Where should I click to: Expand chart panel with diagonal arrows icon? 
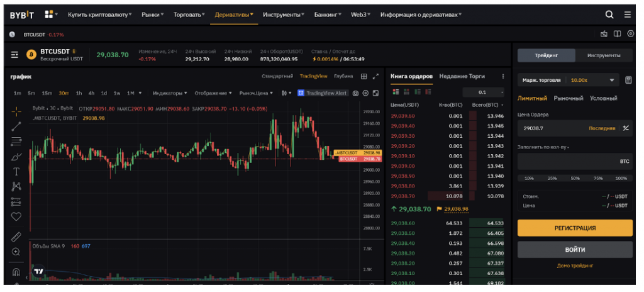(375, 77)
